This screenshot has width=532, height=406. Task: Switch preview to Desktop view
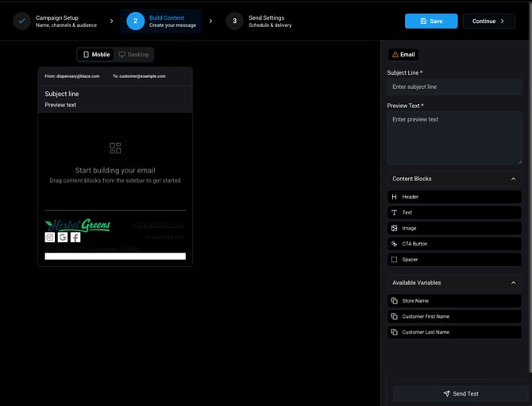pyautogui.click(x=133, y=55)
